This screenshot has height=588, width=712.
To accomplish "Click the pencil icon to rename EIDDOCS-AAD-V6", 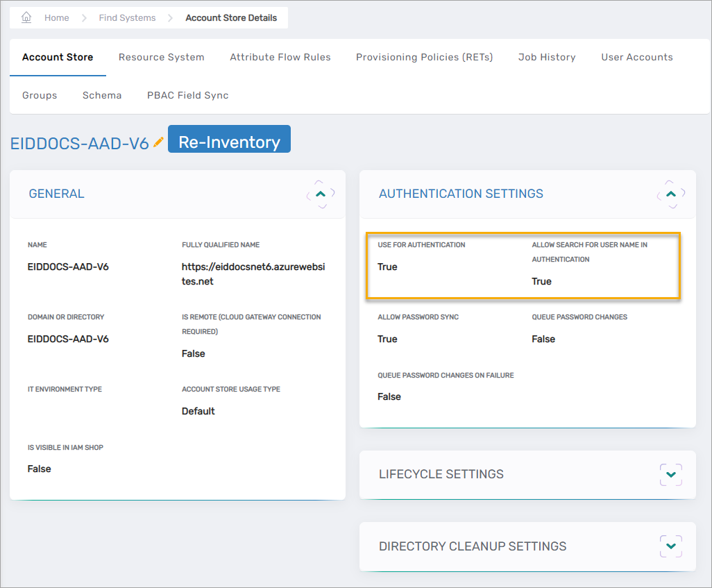I will 159,140.
